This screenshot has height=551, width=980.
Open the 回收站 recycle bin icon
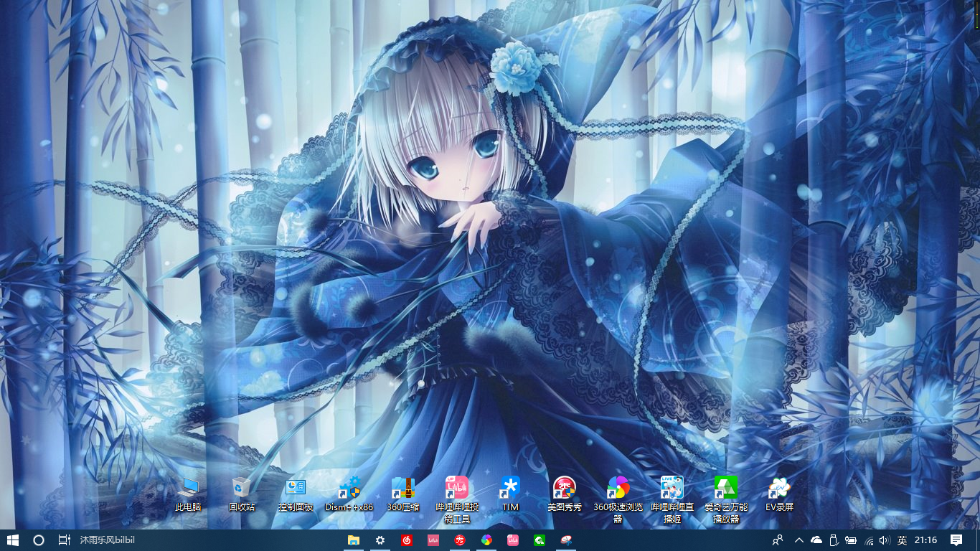[x=242, y=494]
